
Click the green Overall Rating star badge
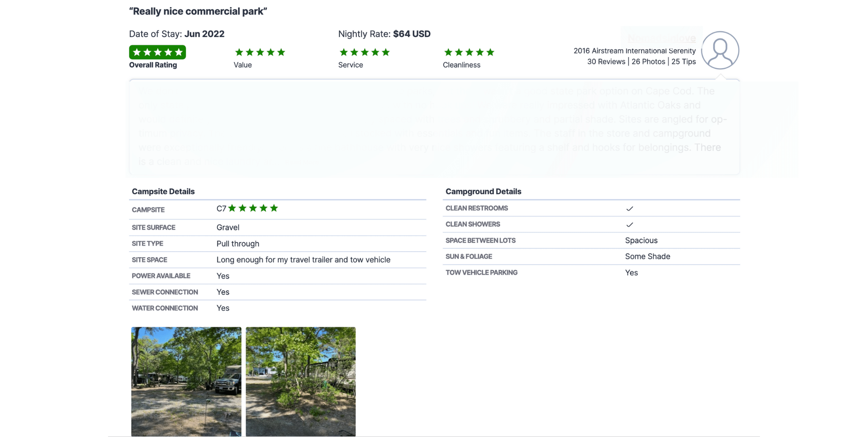[x=157, y=52]
